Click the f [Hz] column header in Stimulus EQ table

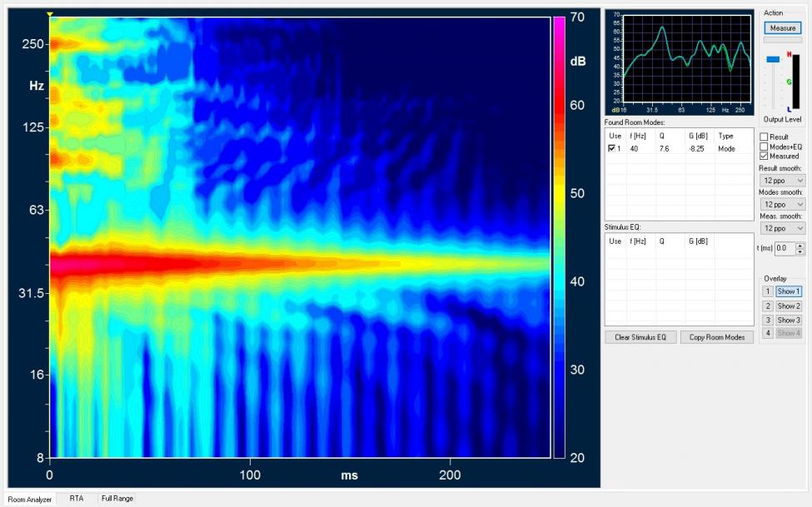[636, 241]
